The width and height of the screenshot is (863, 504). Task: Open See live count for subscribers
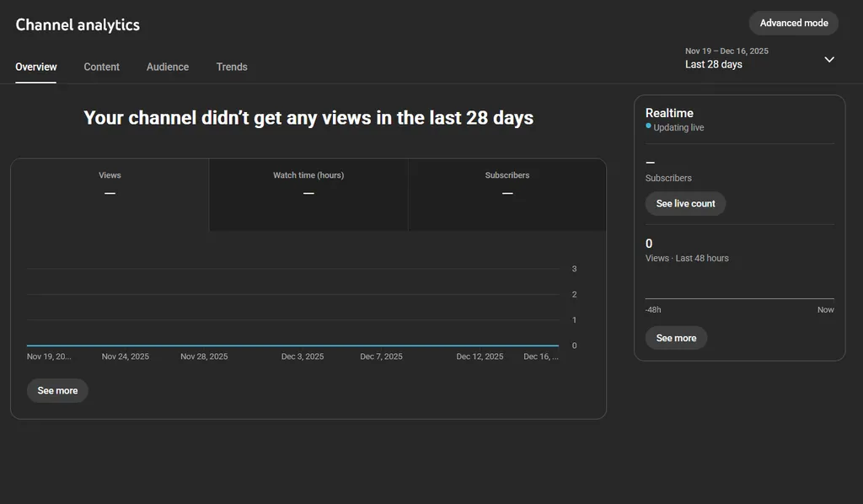(x=685, y=204)
